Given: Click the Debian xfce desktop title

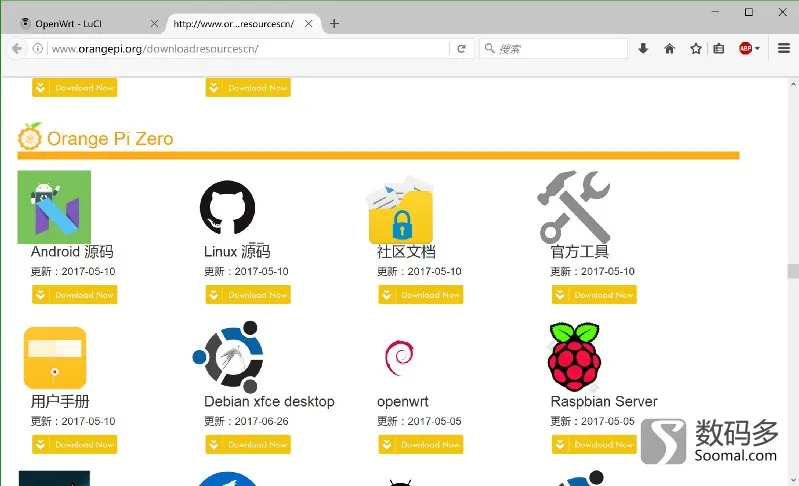Looking at the screenshot, I should pyautogui.click(x=269, y=401).
